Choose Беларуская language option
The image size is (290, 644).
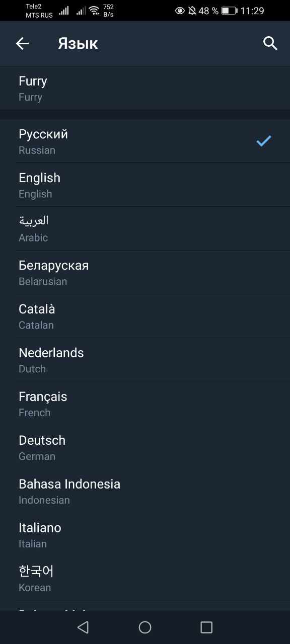(x=145, y=272)
